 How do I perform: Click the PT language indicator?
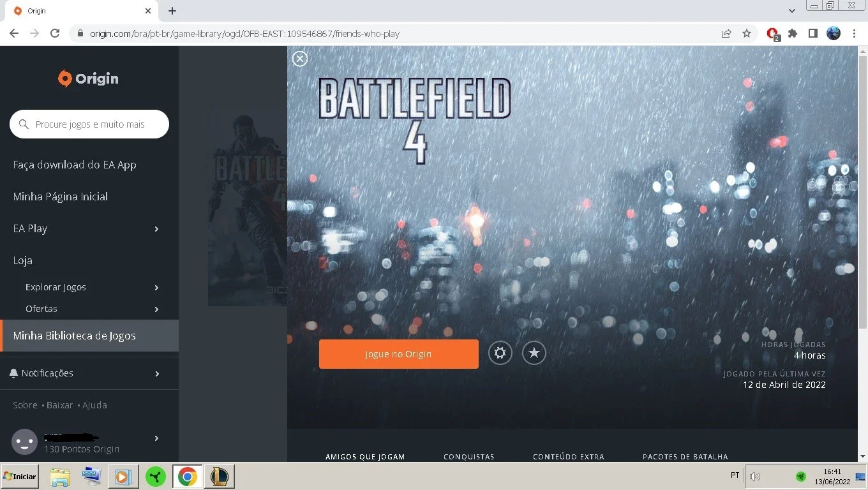(x=735, y=476)
